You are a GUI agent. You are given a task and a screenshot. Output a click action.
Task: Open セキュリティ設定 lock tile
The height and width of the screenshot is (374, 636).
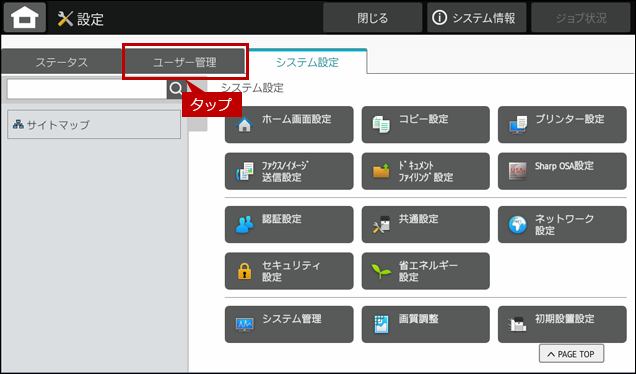289,271
